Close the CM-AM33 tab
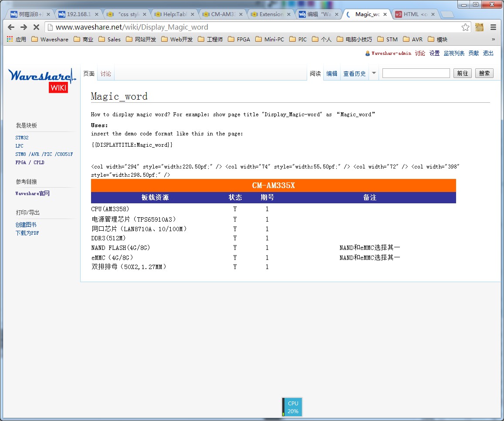 (x=240, y=14)
